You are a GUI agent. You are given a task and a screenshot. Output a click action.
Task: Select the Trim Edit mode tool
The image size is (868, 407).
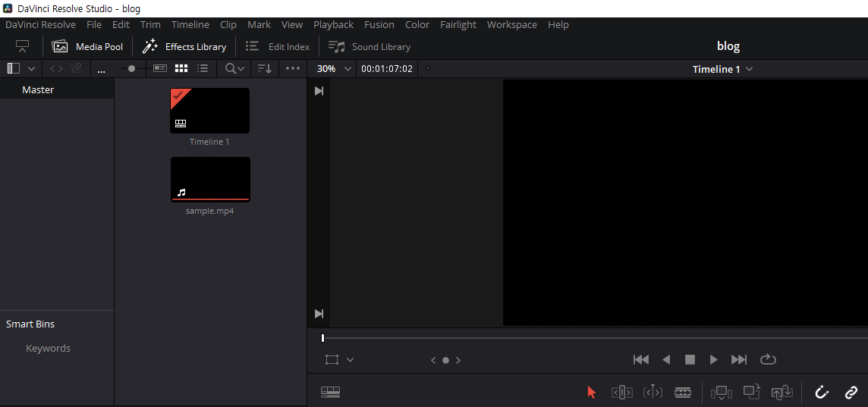(621, 393)
